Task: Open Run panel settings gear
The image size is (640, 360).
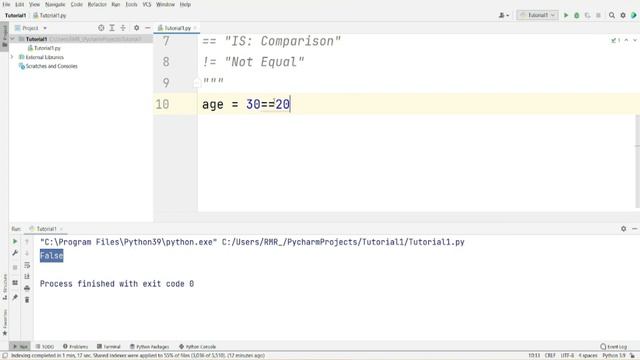Action: click(623, 229)
